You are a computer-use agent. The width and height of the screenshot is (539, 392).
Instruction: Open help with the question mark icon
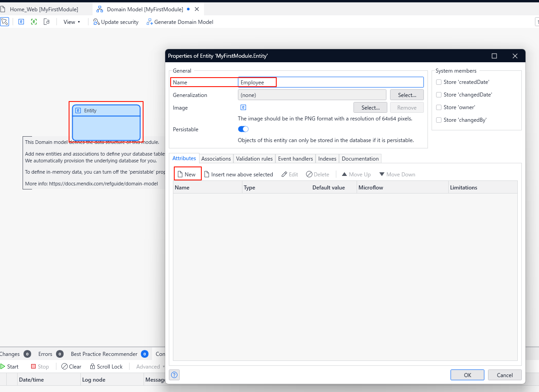point(174,375)
